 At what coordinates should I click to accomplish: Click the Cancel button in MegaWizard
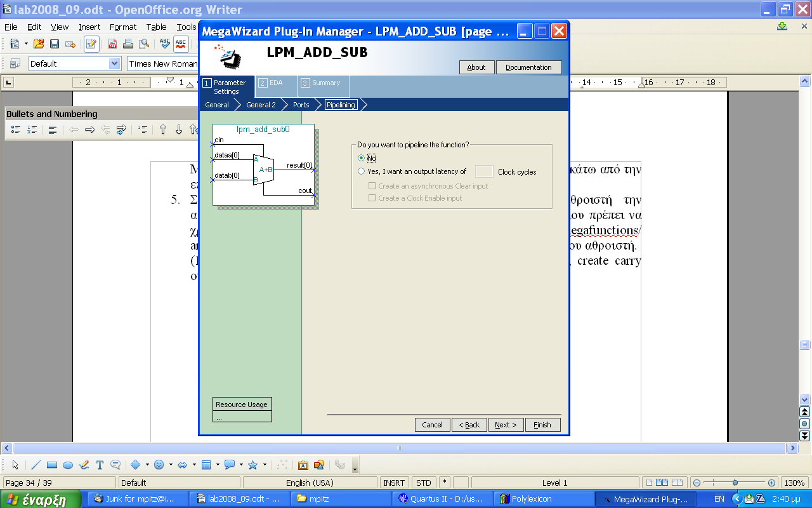click(x=433, y=425)
